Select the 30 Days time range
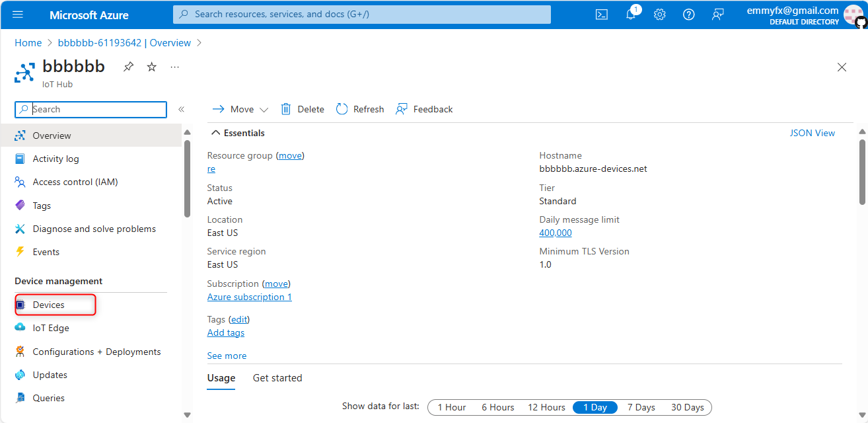868x423 pixels. 687,407
